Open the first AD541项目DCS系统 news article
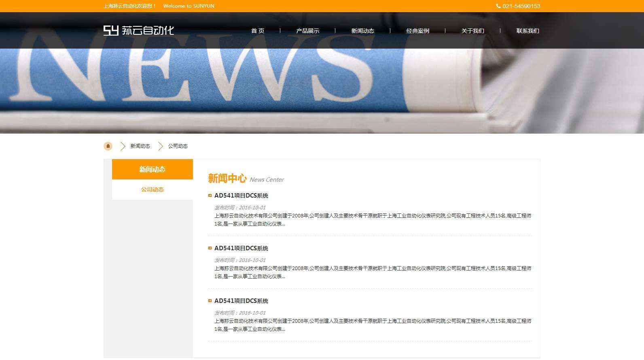 point(241,196)
